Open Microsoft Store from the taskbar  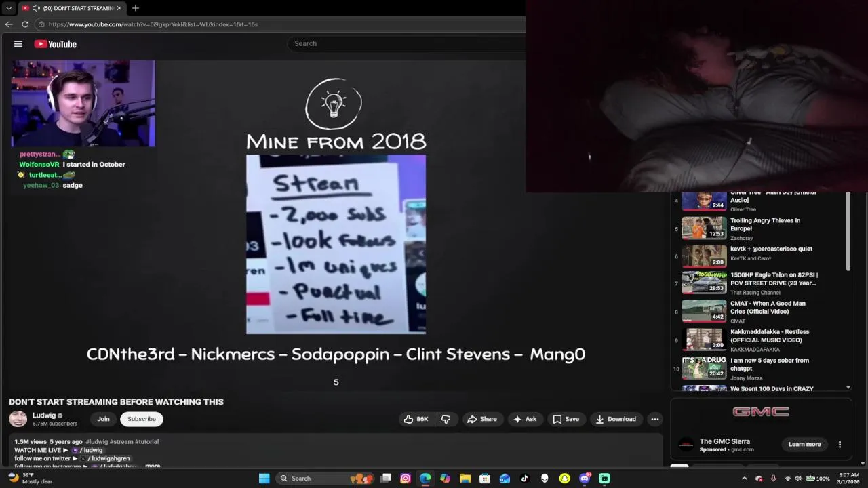pyautogui.click(x=485, y=479)
